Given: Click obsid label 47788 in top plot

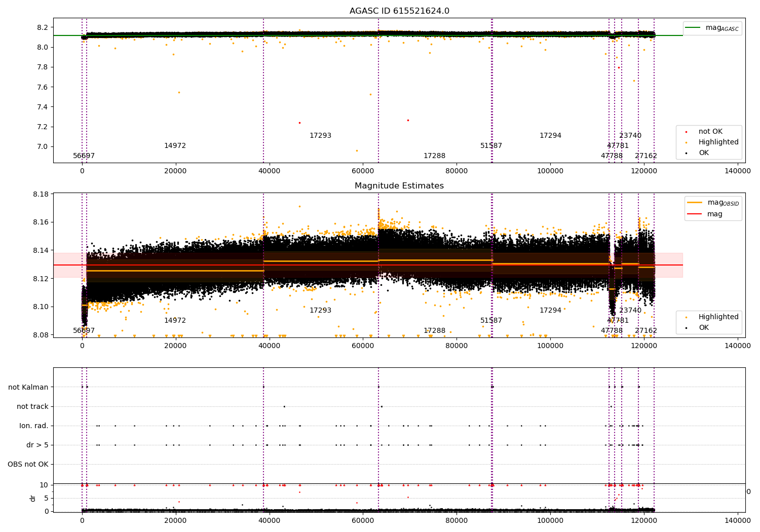Looking at the screenshot, I should click(612, 156).
